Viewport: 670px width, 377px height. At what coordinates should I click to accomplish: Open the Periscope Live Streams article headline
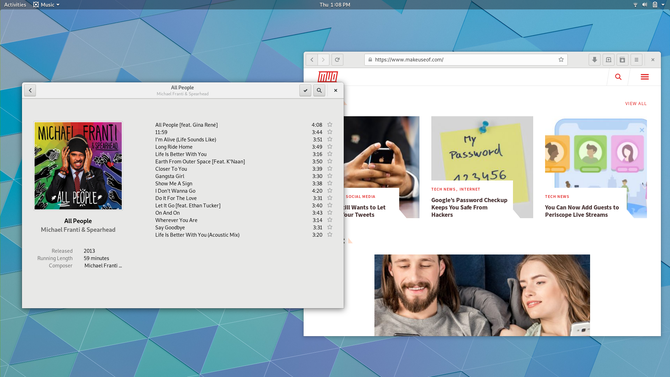[582, 211]
